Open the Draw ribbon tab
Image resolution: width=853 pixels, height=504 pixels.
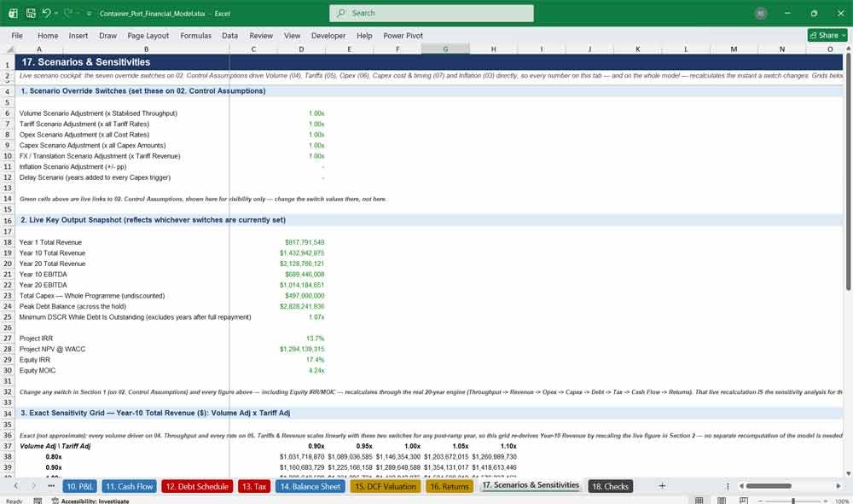coord(107,35)
